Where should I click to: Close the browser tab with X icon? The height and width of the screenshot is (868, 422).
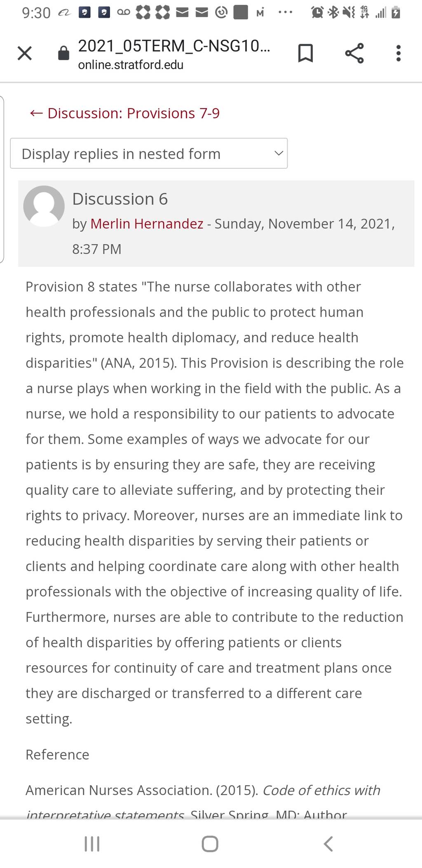(25, 53)
